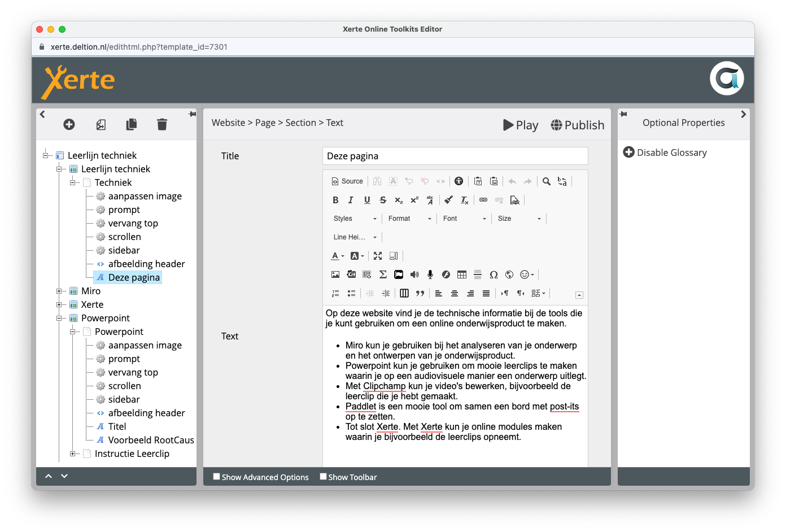This screenshot has width=786, height=532.
Task: Apply subscript formatting
Action: tap(399, 200)
